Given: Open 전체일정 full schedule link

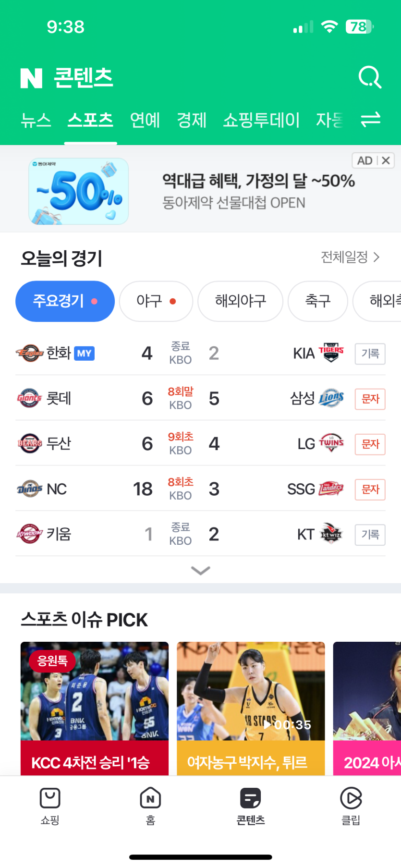Looking at the screenshot, I should [x=350, y=257].
